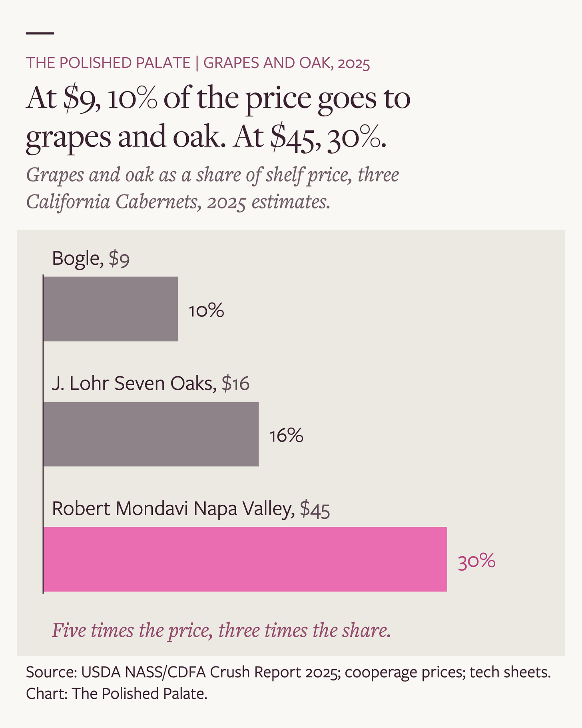Click the 16% value label
The image size is (582, 728).
pos(286,436)
